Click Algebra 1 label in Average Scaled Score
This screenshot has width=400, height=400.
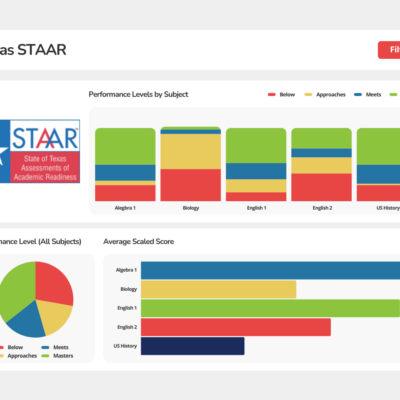point(126,270)
